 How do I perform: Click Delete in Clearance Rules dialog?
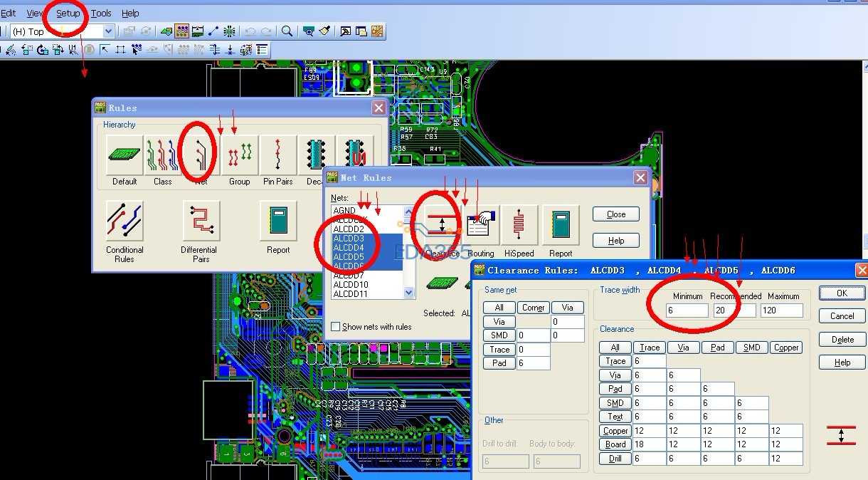842,340
